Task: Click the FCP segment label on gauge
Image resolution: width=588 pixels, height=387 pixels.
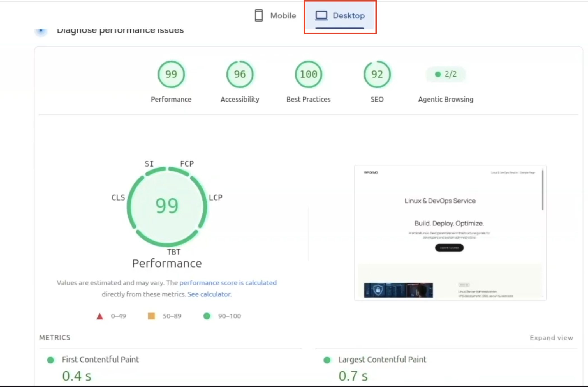Action: 187,163
